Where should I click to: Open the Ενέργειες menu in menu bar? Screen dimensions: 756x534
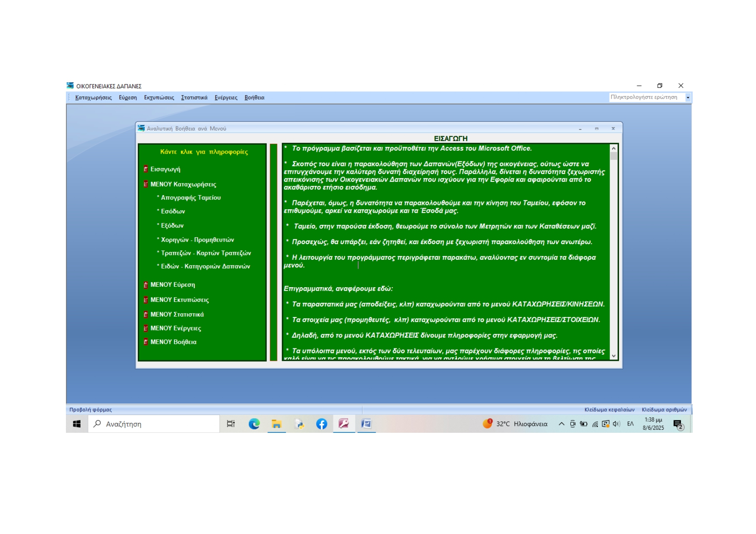pos(226,98)
